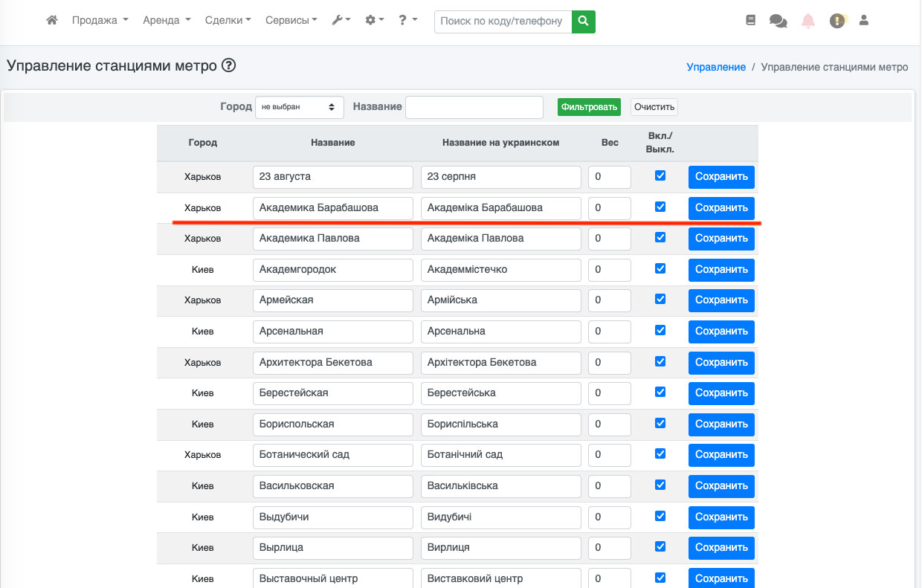This screenshot has width=922, height=588.
Task: Open the user profile icon
Action: [x=864, y=21]
